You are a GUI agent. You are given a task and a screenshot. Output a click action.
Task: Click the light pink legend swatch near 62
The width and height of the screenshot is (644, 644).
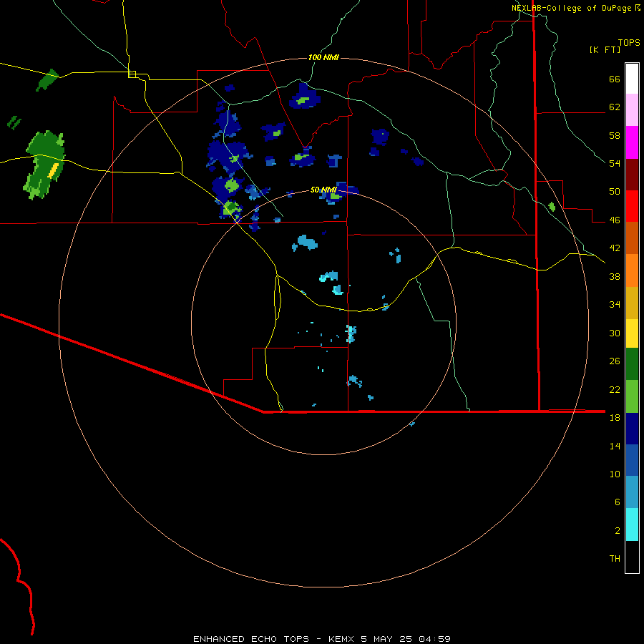point(632,110)
